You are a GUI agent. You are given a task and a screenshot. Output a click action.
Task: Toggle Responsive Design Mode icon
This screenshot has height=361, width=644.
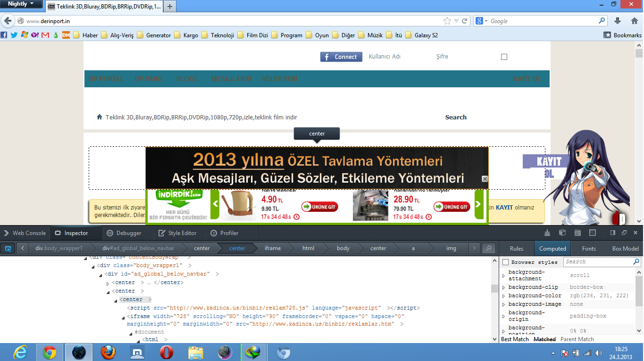point(593,233)
